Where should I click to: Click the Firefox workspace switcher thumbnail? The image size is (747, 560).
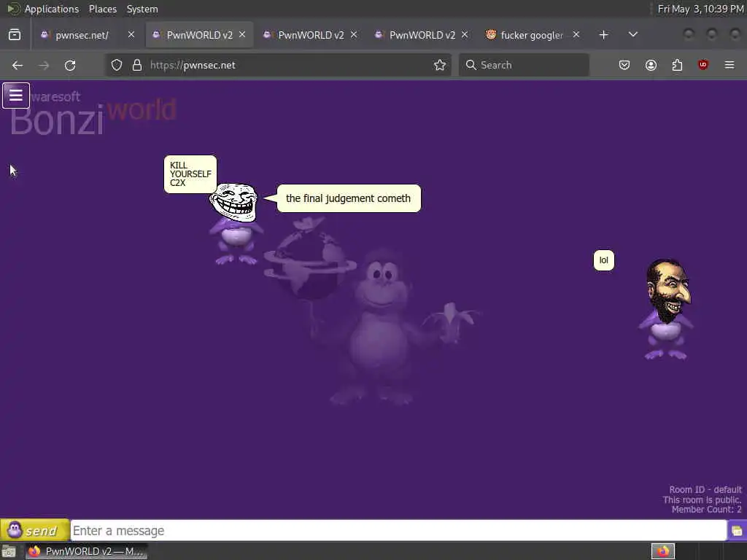[663, 551]
